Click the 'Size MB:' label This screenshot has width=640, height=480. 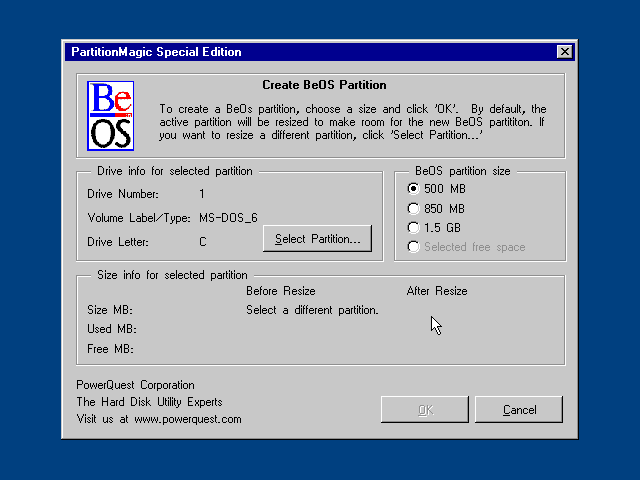(110, 310)
